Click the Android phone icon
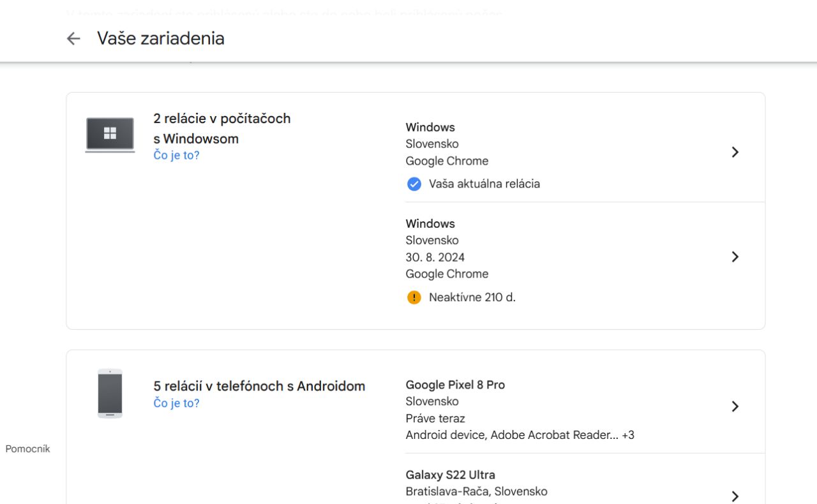Screen dimensions: 817x504 110,394
